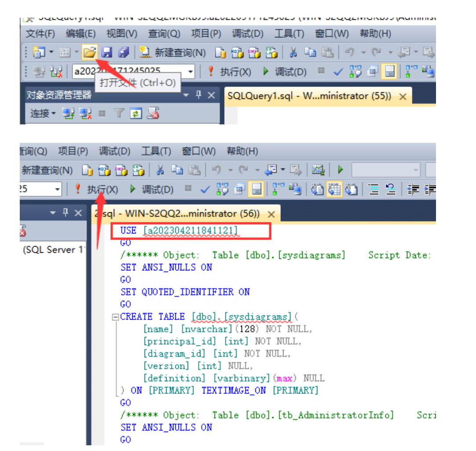Open Activity Monitor from the toolbar

coord(318,170)
